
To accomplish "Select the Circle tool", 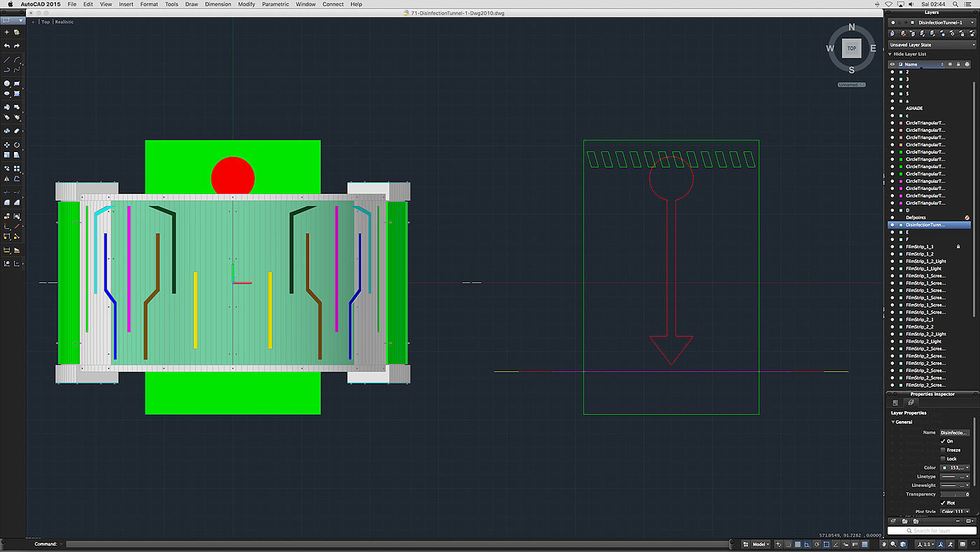I will [x=7, y=83].
